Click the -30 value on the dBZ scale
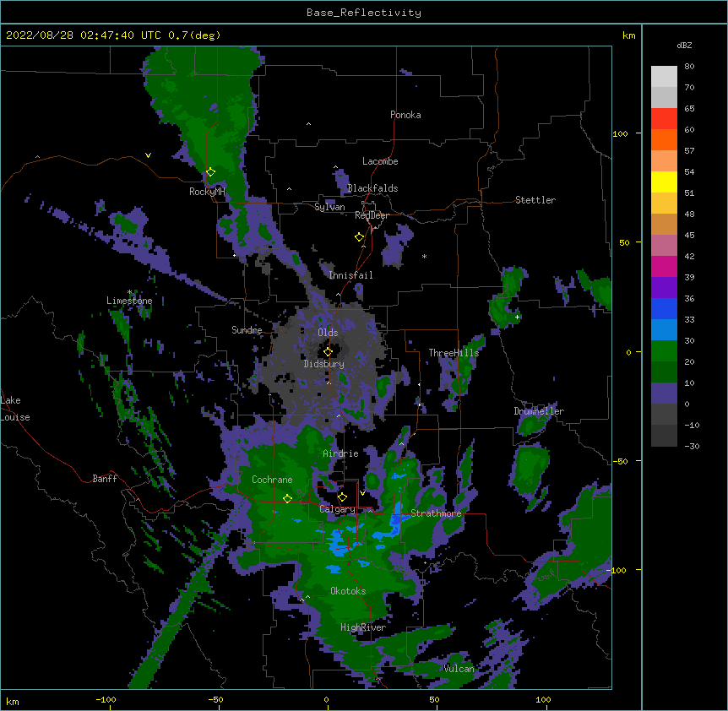The image size is (728, 711). (x=692, y=446)
